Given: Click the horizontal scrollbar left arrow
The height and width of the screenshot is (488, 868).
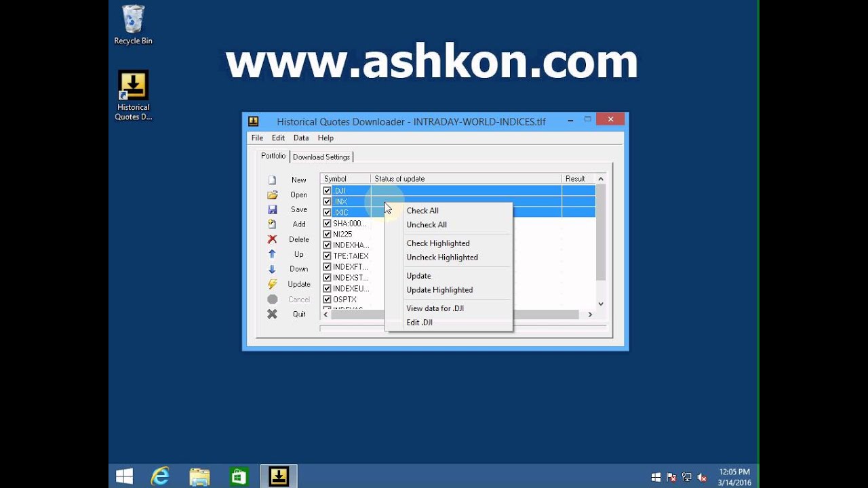Looking at the screenshot, I should (325, 314).
